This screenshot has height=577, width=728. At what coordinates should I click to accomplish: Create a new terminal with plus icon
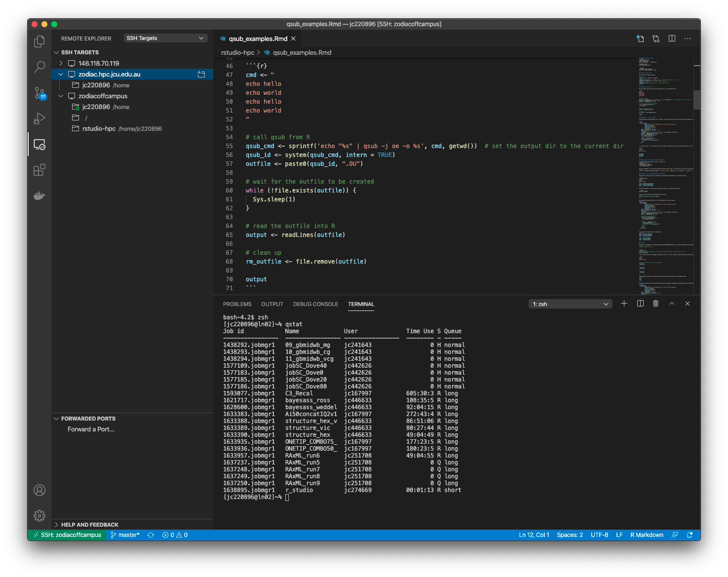tap(624, 304)
